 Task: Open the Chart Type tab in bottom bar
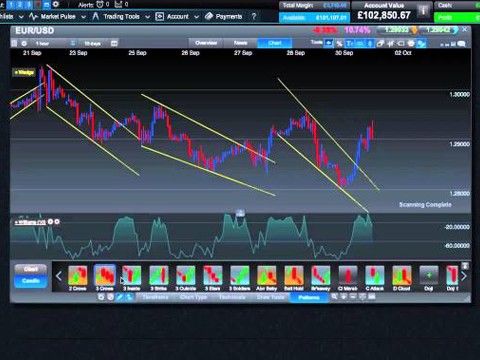193,297
